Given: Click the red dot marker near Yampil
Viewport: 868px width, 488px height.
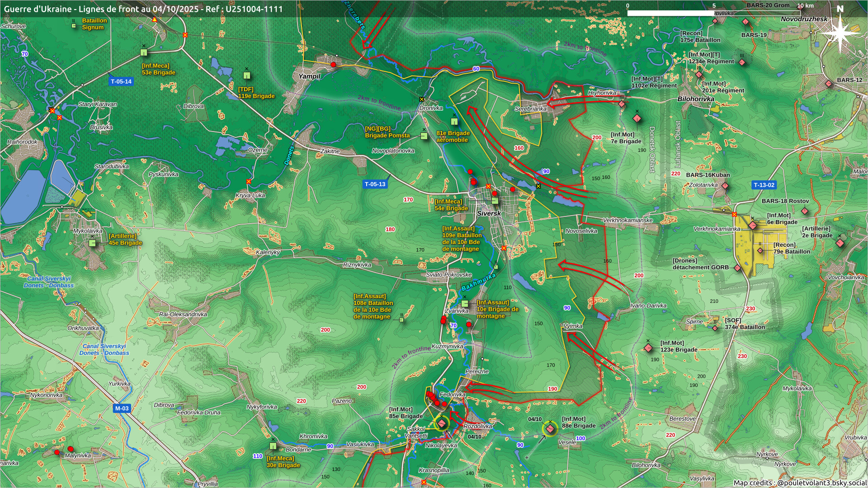Looking at the screenshot, I should coord(334,65).
